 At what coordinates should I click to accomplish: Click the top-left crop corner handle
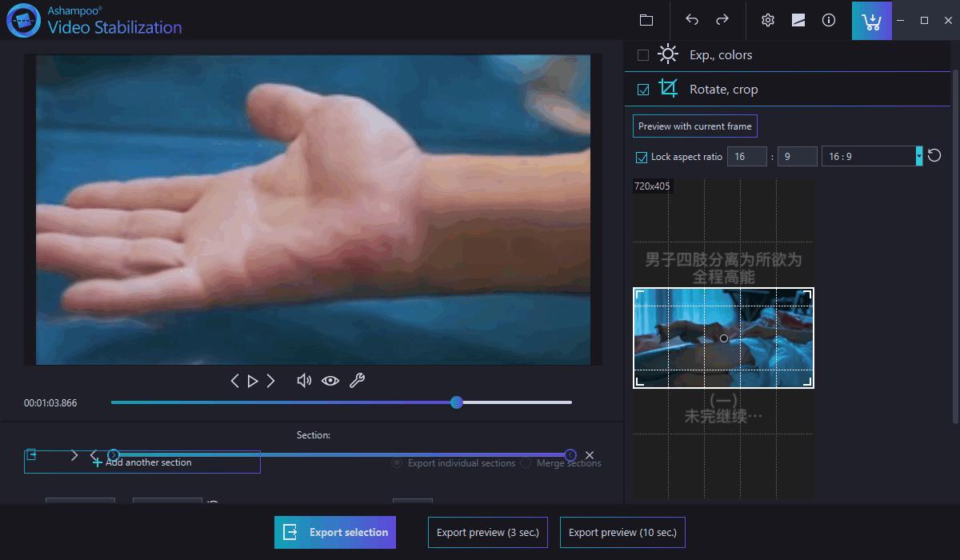639,294
